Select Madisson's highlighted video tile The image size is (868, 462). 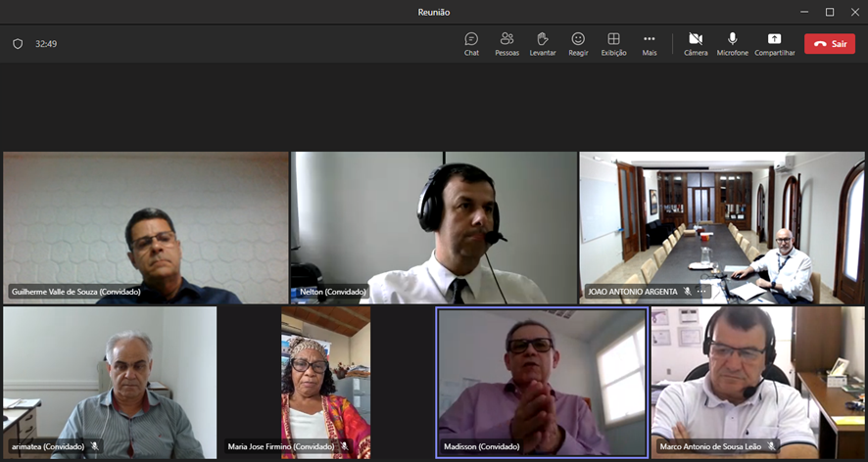541,380
